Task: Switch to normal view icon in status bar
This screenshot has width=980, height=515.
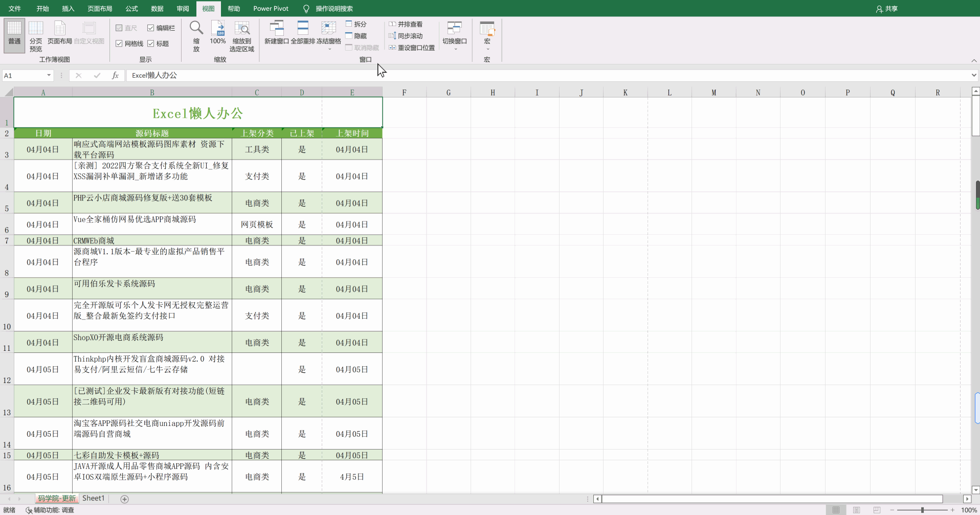Action: [836, 510]
